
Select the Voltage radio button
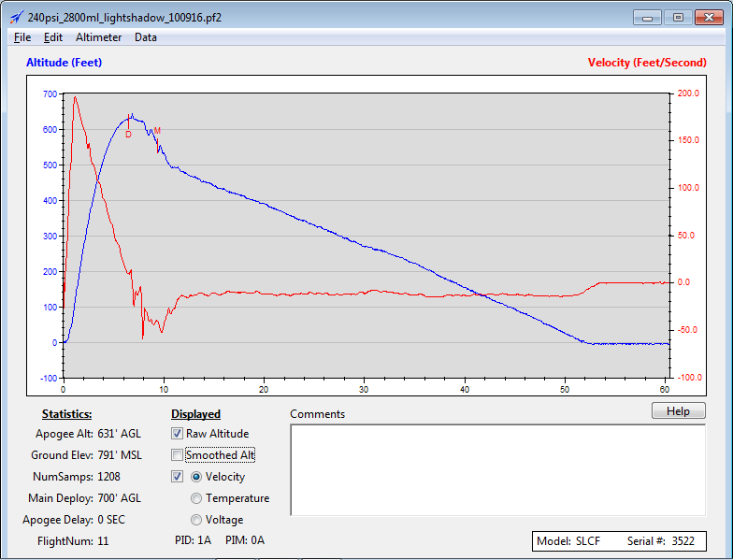click(196, 520)
